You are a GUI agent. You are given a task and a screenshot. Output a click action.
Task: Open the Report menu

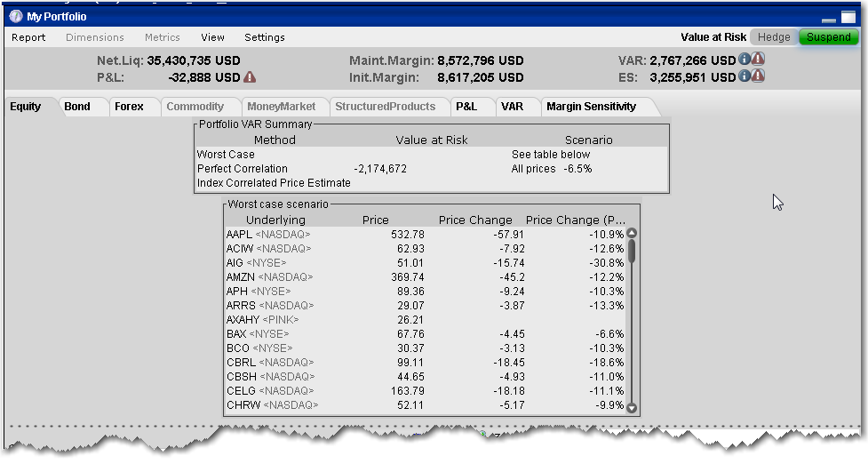[28, 37]
